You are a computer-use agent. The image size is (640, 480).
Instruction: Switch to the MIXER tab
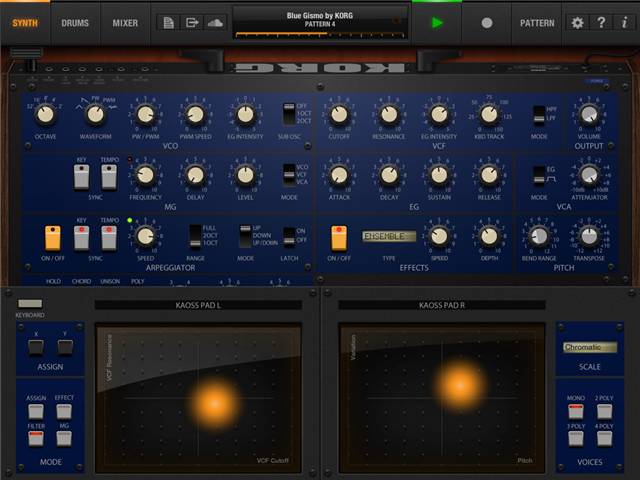125,23
